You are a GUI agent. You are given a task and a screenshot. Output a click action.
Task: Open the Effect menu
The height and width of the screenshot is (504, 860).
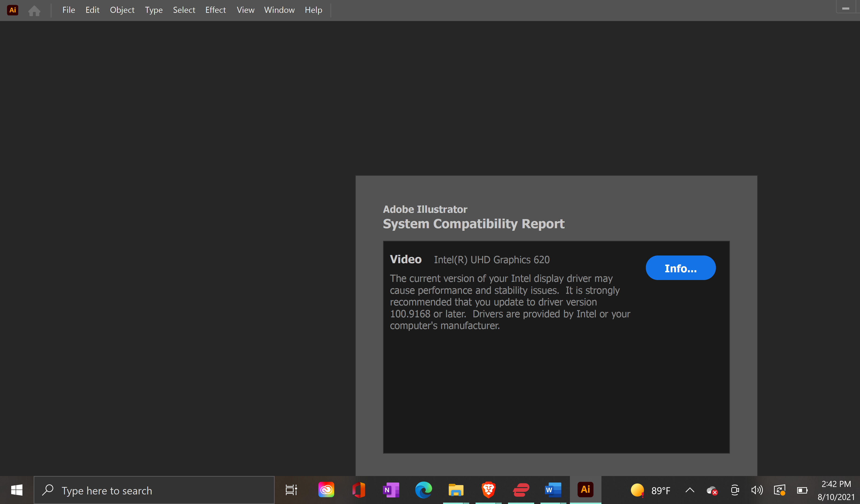coord(215,10)
